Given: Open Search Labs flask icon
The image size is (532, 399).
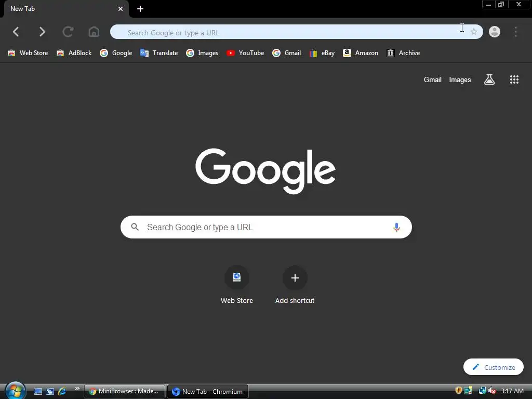Looking at the screenshot, I should pyautogui.click(x=489, y=79).
